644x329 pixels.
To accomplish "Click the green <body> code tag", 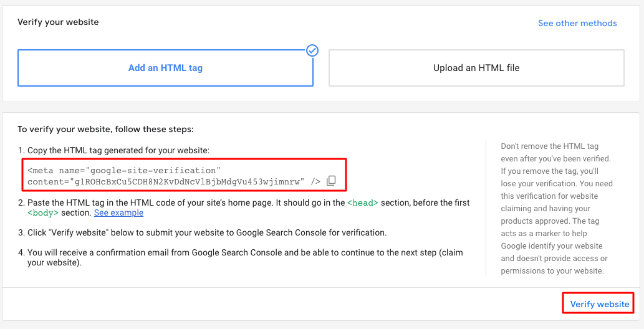I will click(x=43, y=212).
